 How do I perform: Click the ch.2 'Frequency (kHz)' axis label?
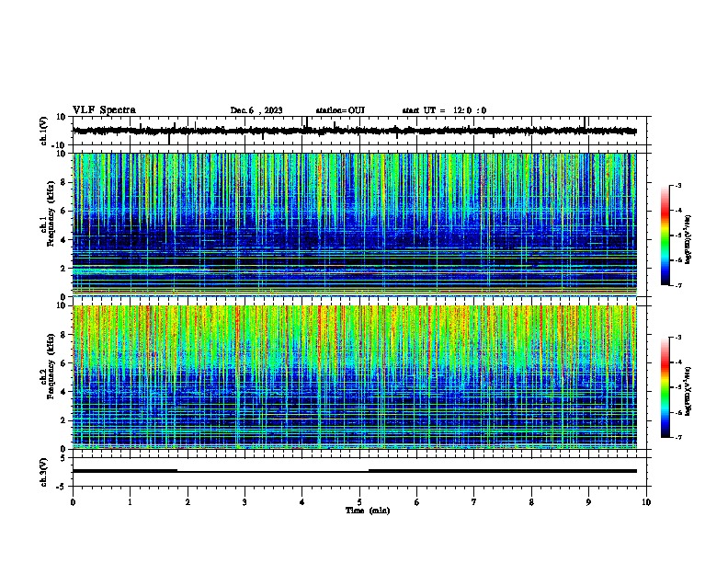[x=51, y=366]
